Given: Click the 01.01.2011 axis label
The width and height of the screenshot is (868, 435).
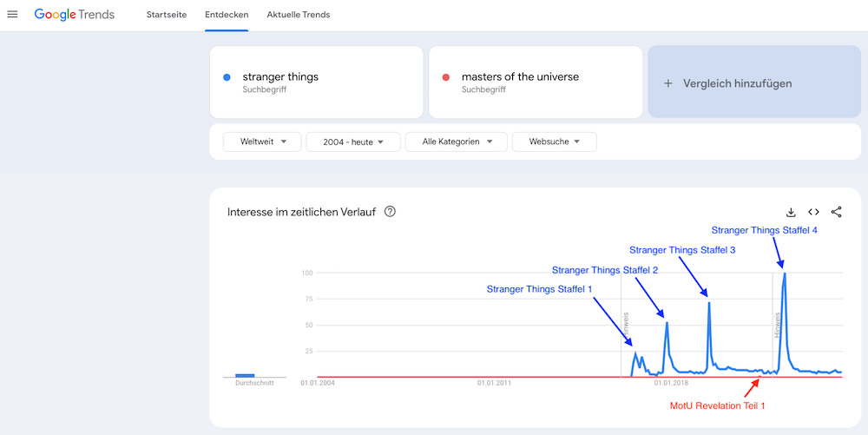Looking at the screenshot, I should [495, 383].
